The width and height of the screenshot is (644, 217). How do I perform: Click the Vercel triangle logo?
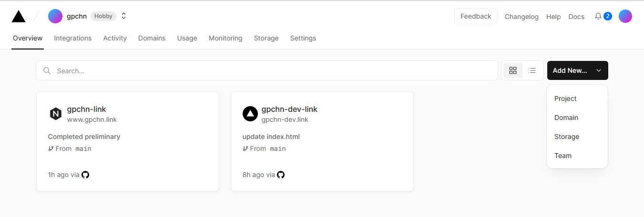(19, 16)
